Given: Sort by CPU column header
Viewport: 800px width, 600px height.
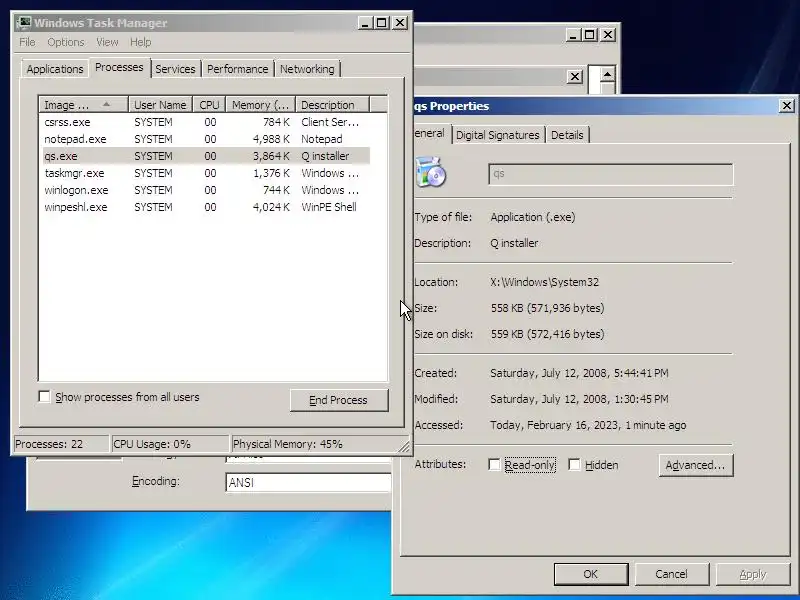Looking at the screenshot, I should pyautogui.click(x=209, y=105).
